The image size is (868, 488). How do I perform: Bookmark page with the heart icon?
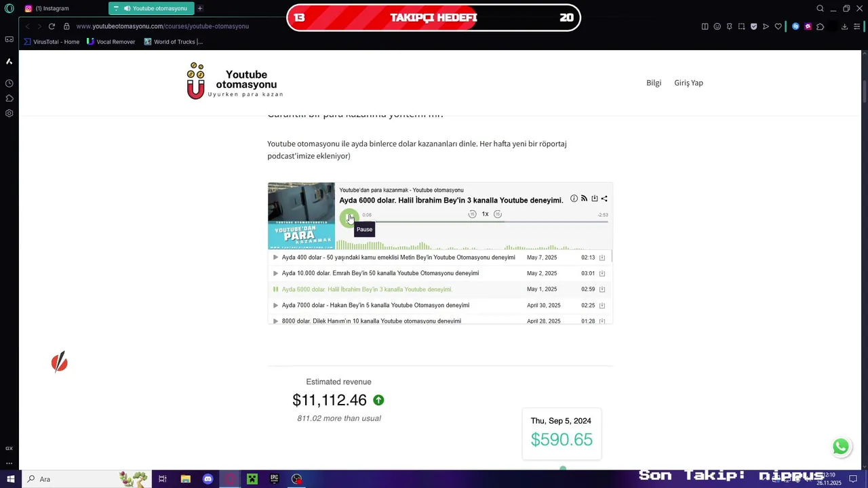click(778, 26)
